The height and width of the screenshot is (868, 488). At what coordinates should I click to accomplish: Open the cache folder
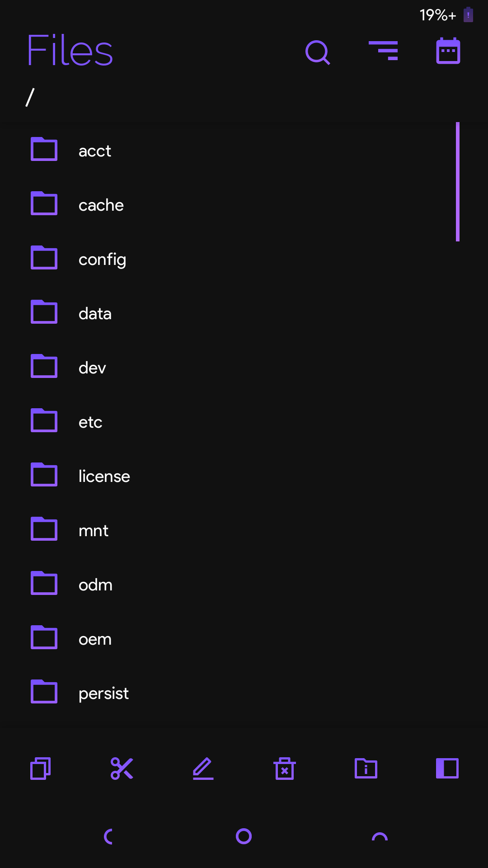click(101, 205)
